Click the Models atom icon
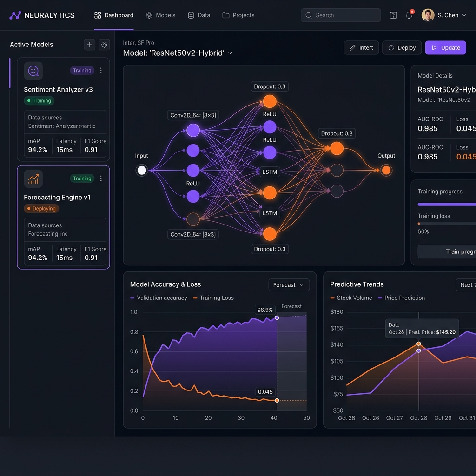Image resolution: width=476 pixels, height=476 pixels. click(x=149, y=15)
